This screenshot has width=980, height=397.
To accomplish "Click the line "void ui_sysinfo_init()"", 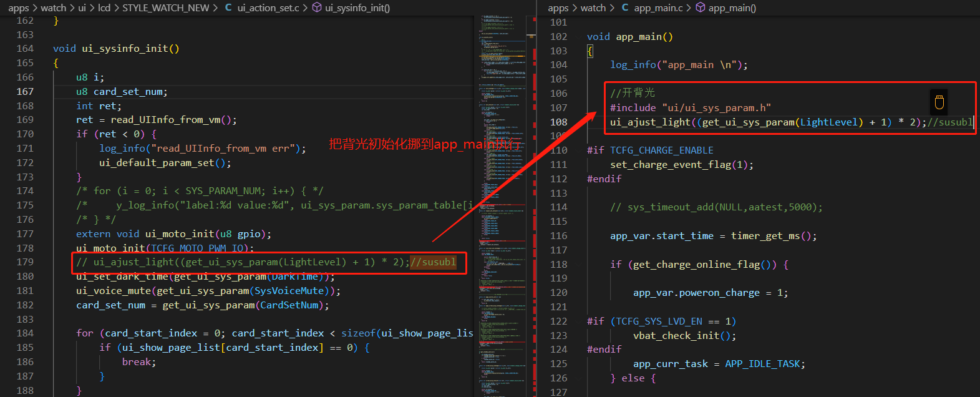I will coord(116,49).
